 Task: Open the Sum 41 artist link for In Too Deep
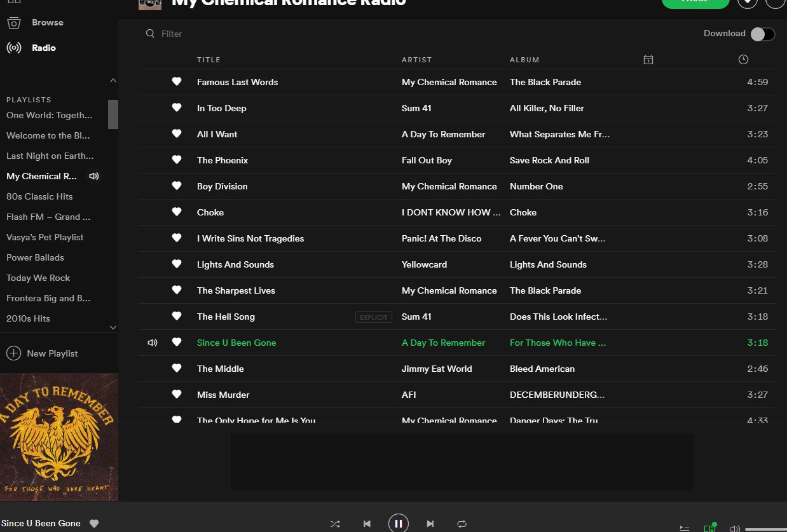click(x=416, y=108)
